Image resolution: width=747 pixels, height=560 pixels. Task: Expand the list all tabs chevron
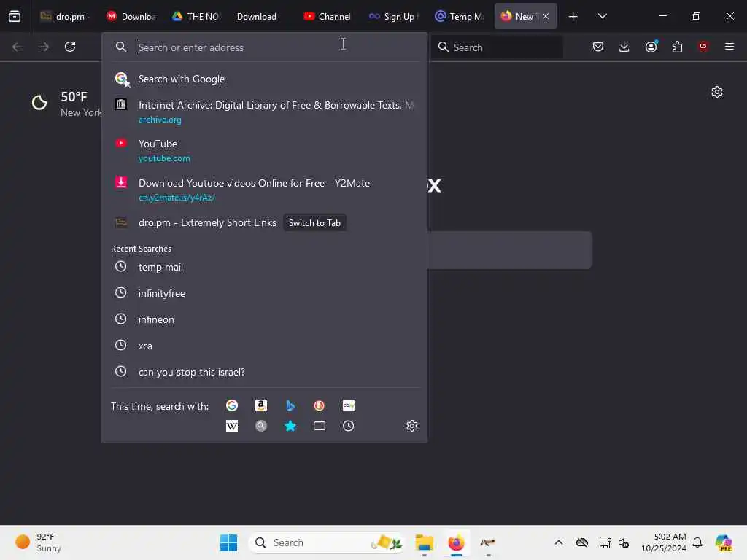click(602, 17)
